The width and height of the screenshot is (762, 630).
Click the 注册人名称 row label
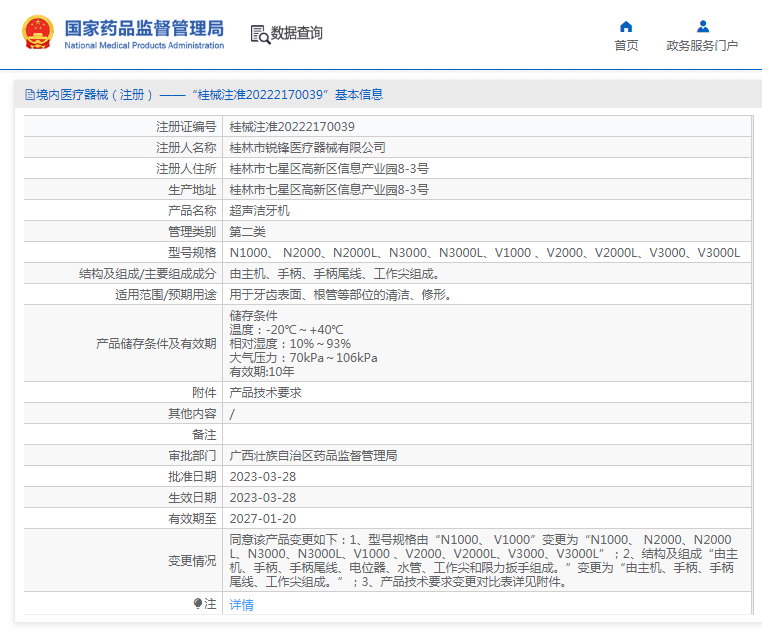coord(186,147)
